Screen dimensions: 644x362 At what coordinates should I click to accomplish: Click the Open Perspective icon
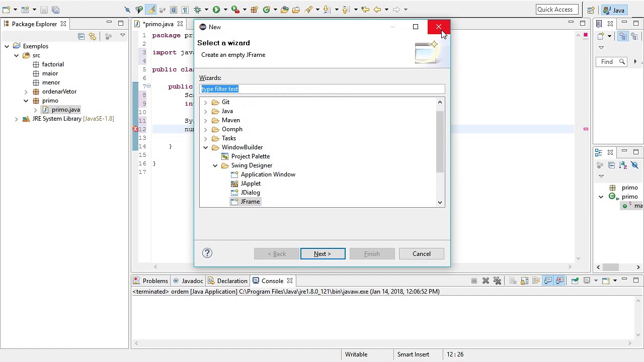click(x=591, y=10)
